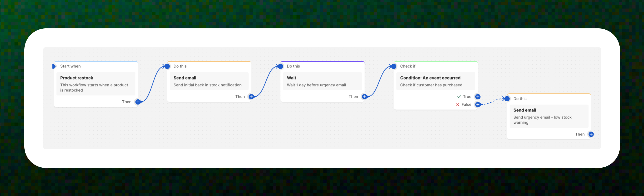Open the Wait 1 day card

pyautogui.click(x=322, y=81)
